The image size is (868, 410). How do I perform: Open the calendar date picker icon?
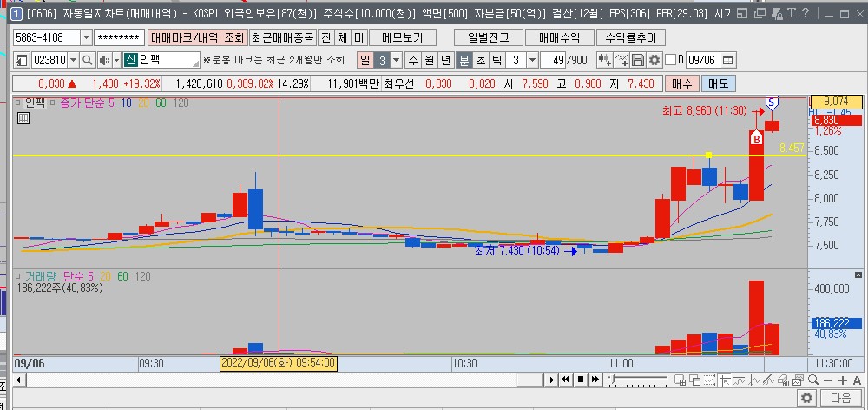[728, 60]
